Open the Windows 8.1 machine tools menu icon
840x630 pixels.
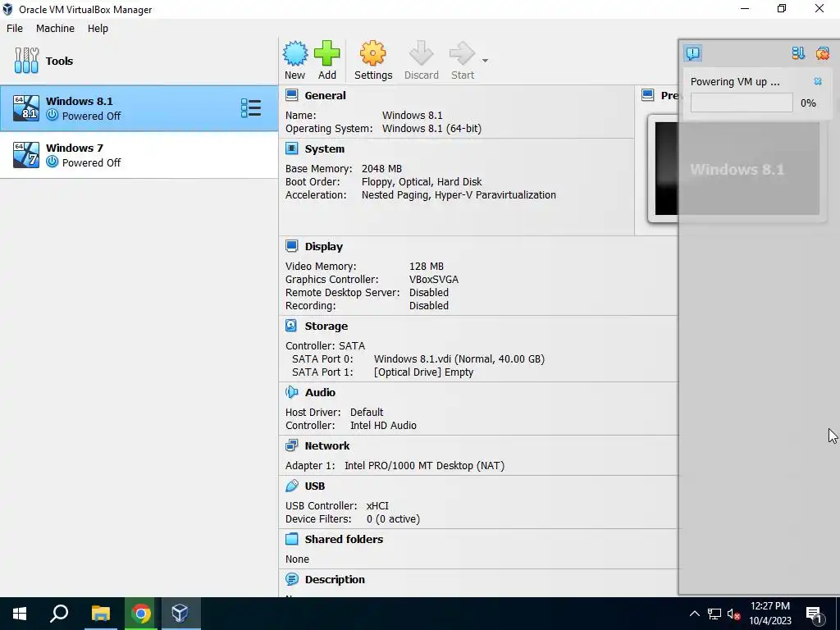(x=251, y=108)
